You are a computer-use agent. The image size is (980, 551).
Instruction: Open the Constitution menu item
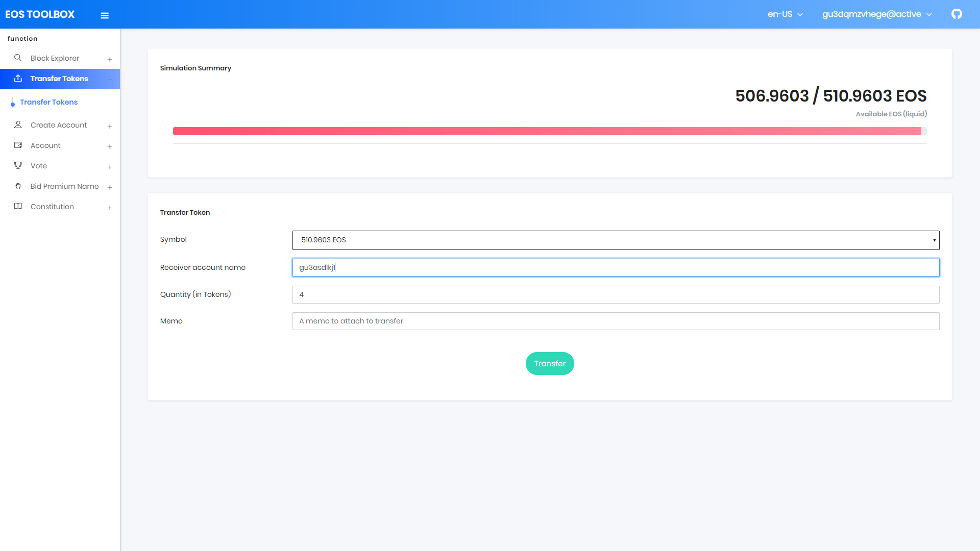tap(52, 207)
